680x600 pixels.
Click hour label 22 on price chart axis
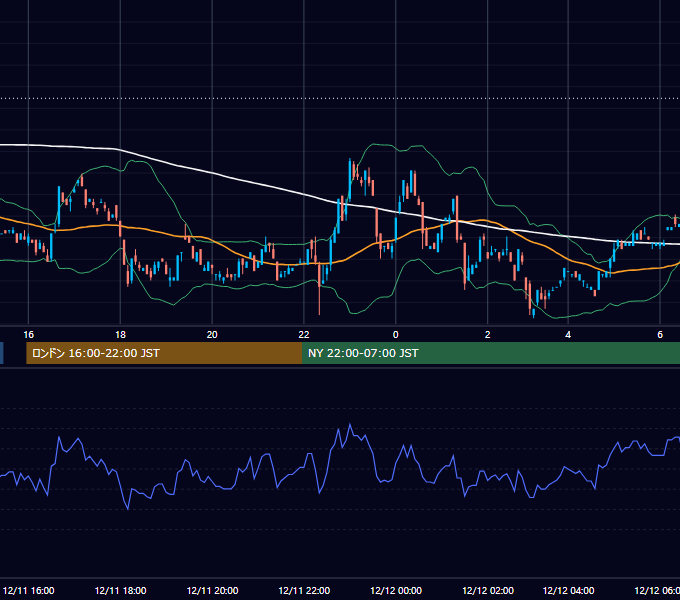pyautogui.click(x=304, y=335)
